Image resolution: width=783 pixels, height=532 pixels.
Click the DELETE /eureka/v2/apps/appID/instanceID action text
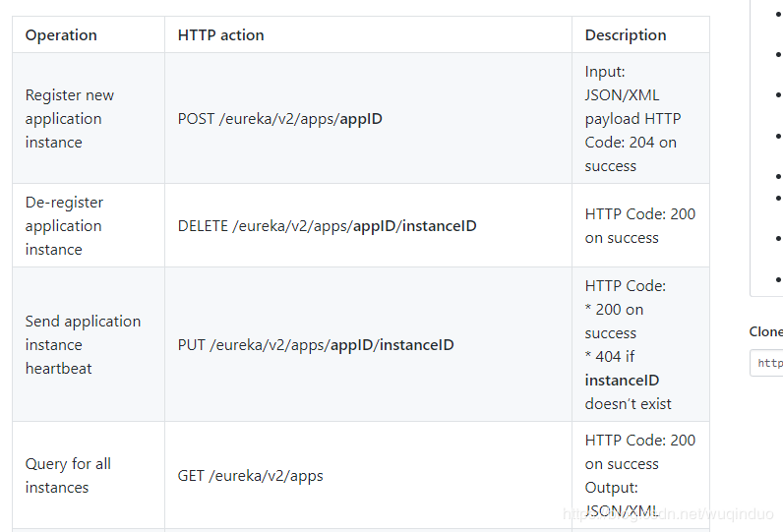tap(327, 226)
